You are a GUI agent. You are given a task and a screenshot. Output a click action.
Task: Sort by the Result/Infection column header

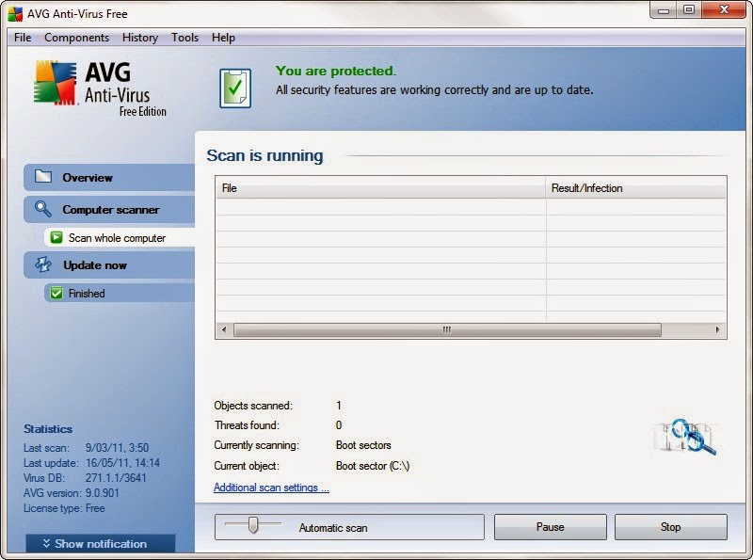636,188
